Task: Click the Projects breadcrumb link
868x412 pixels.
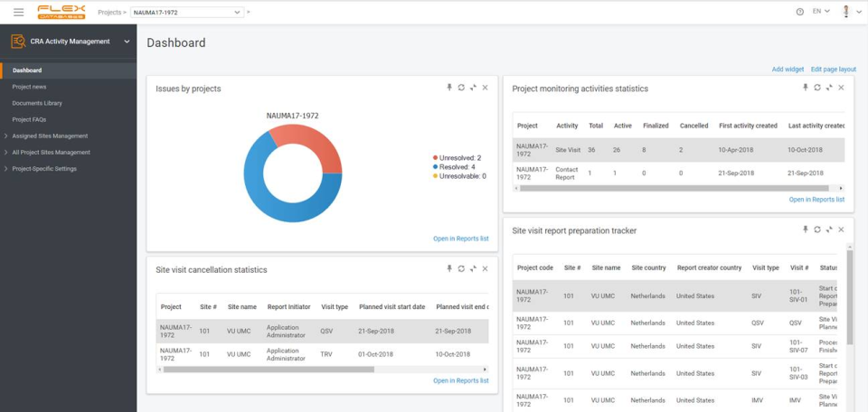Action: pyautogui.click(x=109, y=12)
